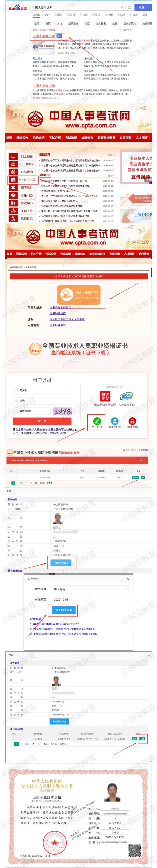The width and height of the screenshot is (157, 868).
Task: Open 电子证书和证书电子文件下载 link
Action: tap(67, 319)
